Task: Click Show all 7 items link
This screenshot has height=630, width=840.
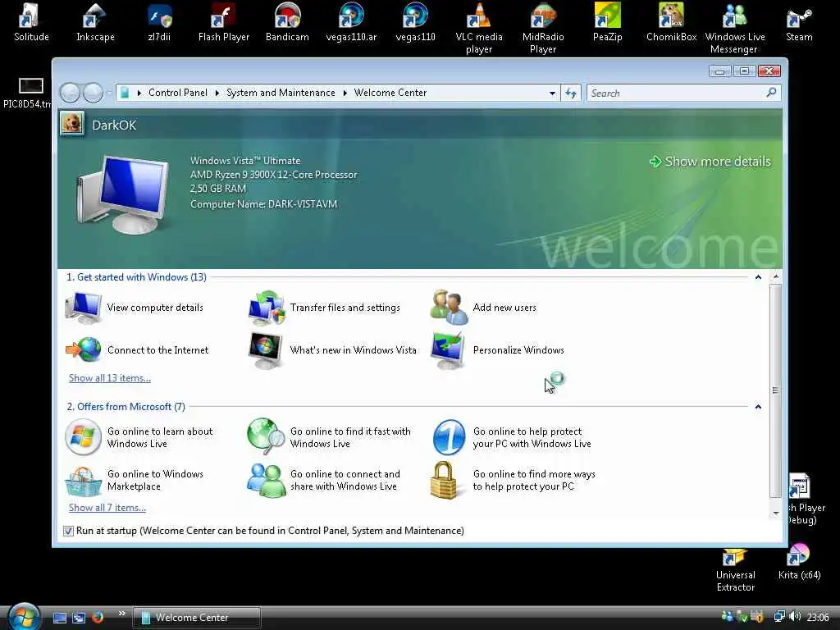Action: [x=107, y=508]
